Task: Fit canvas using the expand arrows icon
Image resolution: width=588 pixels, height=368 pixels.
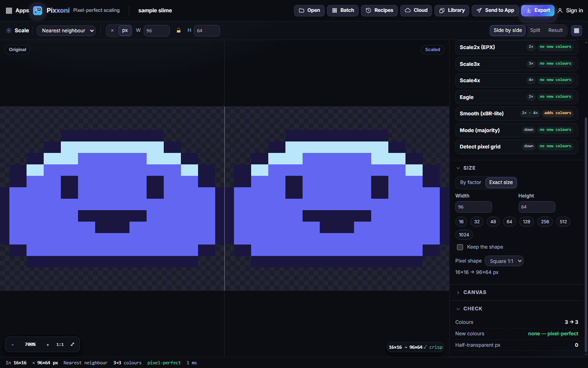Action: tap(72, 344)
